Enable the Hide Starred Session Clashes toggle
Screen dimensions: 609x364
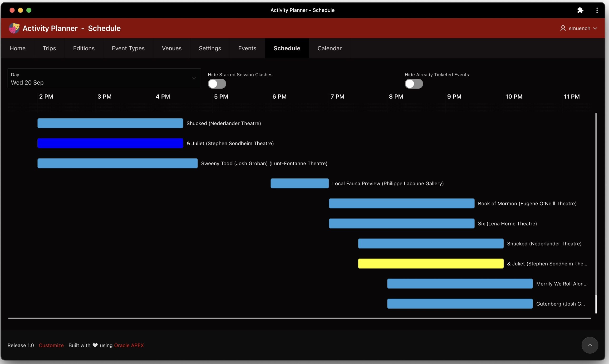[217, 84]
